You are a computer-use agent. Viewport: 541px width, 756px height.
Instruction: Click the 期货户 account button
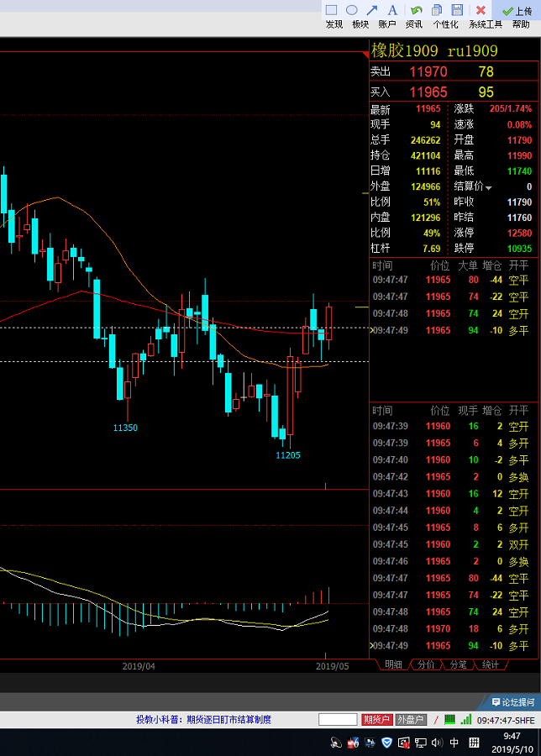(376, 720)
